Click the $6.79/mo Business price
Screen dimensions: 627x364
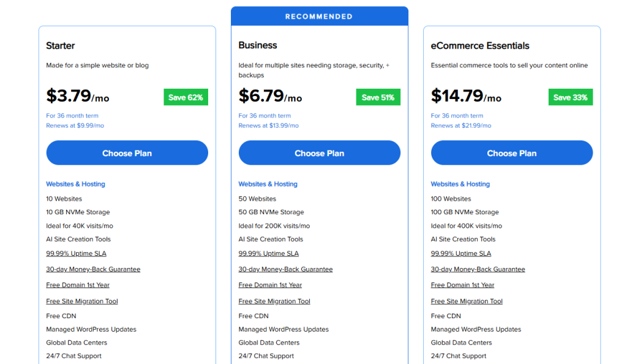[270, 96]
